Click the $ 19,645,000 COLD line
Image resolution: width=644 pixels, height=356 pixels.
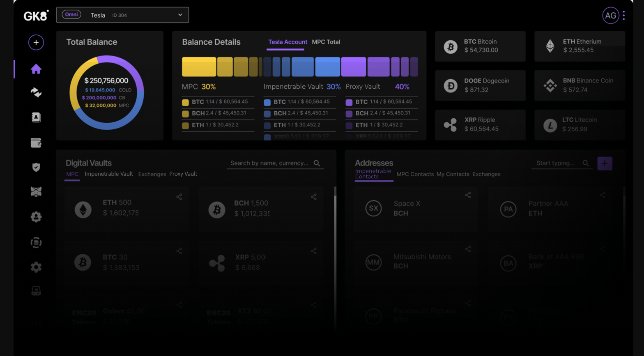(x=108, y=90)
